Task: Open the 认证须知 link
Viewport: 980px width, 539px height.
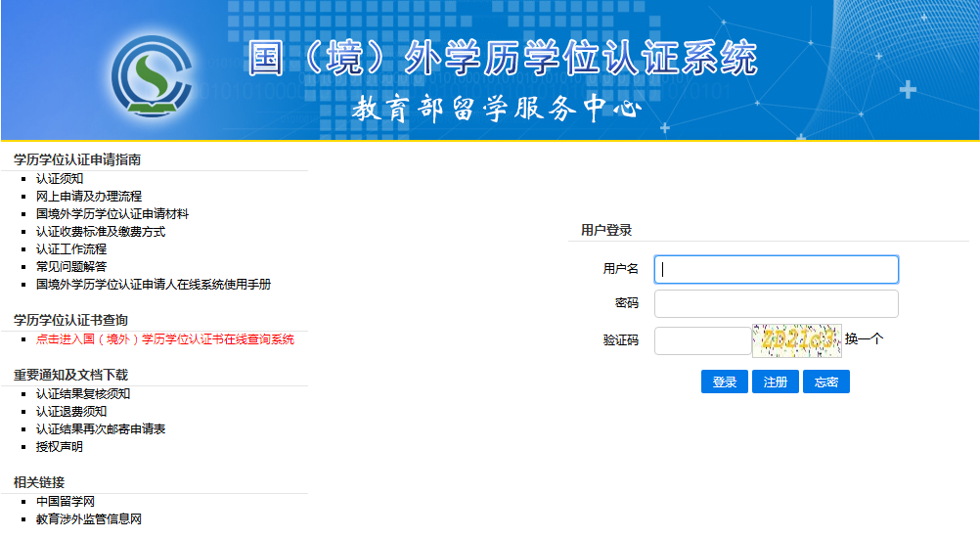Action: tap(60, 179)
